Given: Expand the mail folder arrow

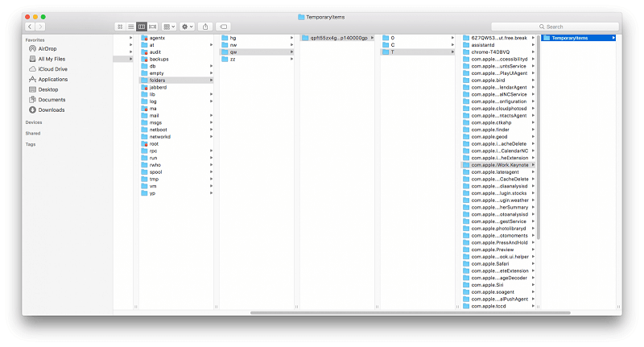Looking at the screenshot, I should [211, 115].
